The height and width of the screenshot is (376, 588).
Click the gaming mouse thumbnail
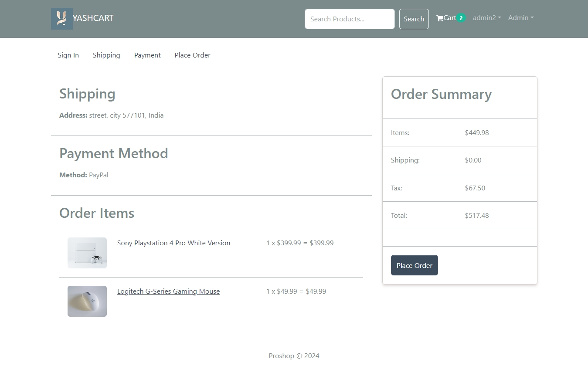(87, 301)
